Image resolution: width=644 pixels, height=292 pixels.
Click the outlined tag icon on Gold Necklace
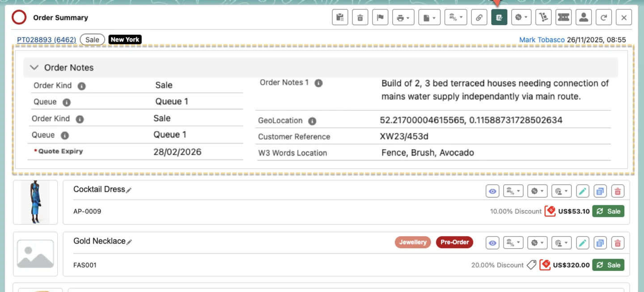tap(531, 265)
